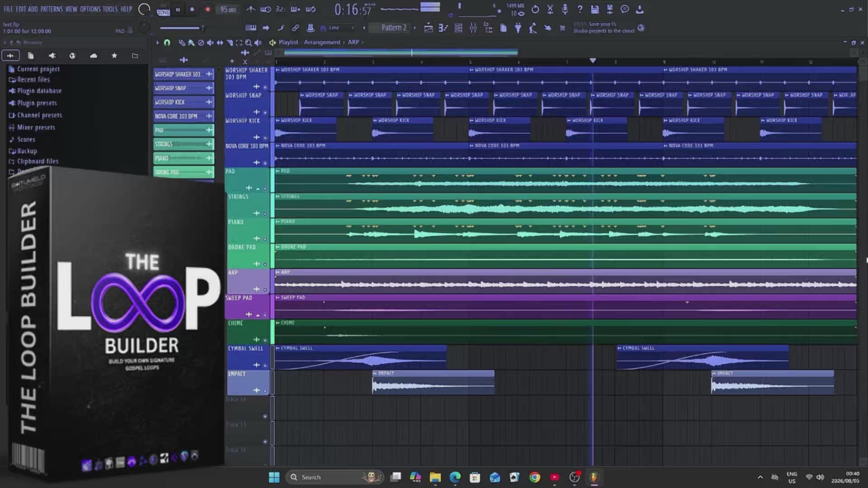The height and width of the screenshot is (488, 868).
Task: Select the Draw pencil tool in playlist
Action: click(x=182, y=42)
